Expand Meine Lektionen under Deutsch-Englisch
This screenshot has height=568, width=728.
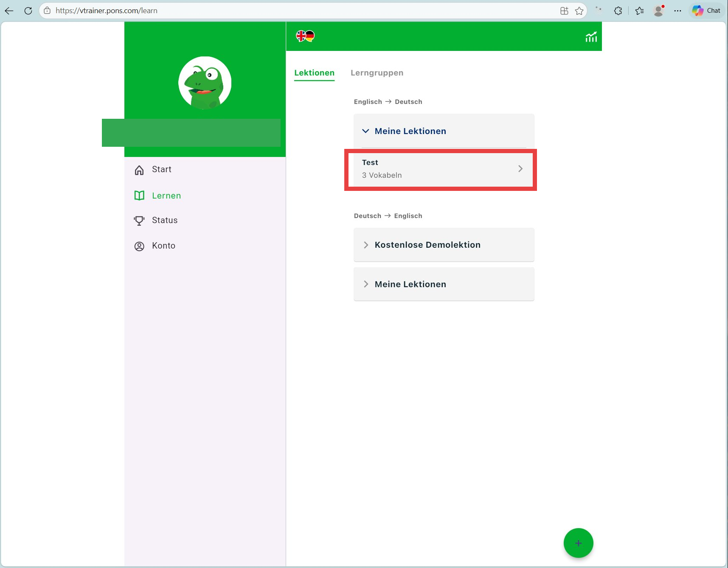tap(444, 284)
